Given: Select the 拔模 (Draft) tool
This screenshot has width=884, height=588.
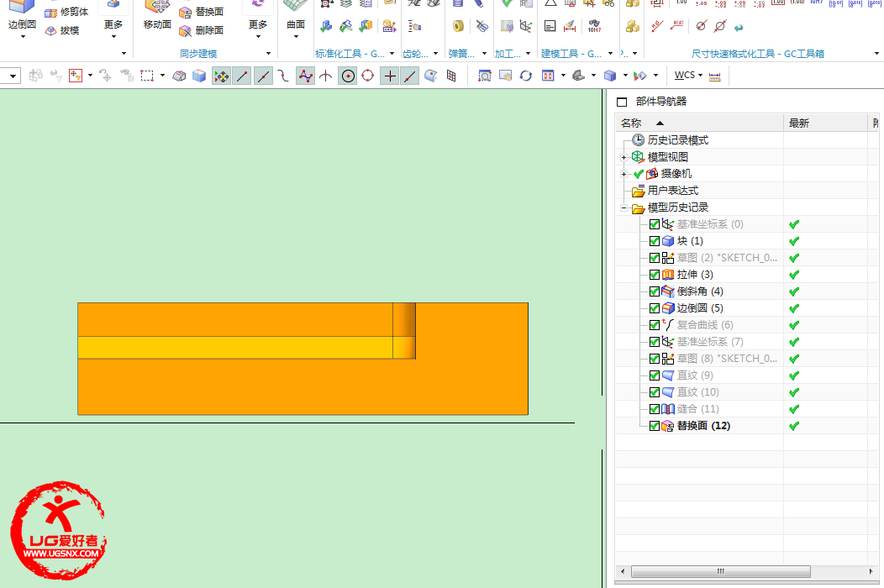Looking at the screenshot, I should pos(62,30).
